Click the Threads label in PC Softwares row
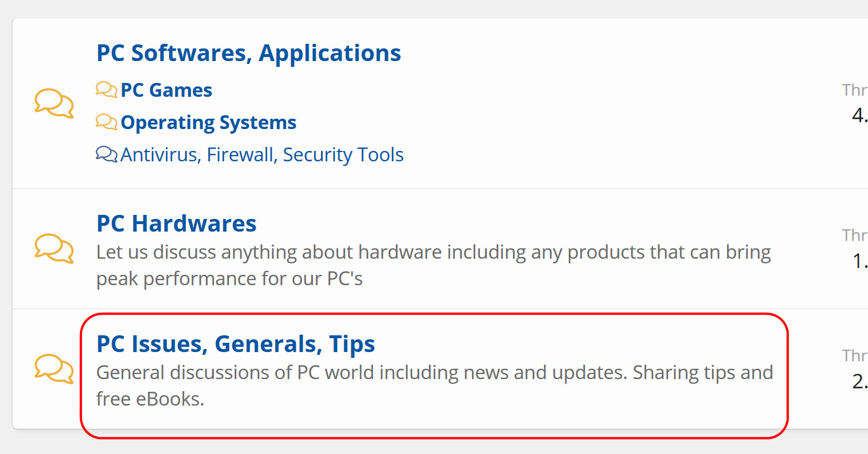Viewport: 868px width, 454px height. coord(855,90)
